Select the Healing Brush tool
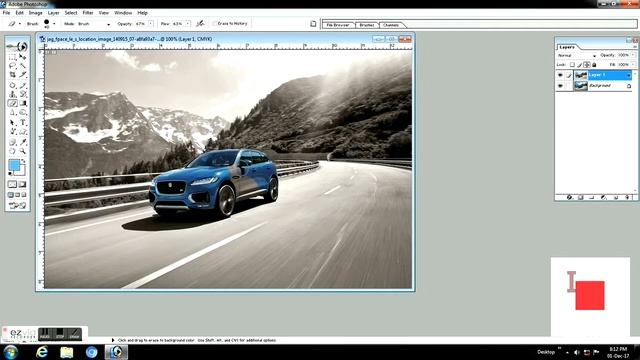This screenshot has height=360, width=640. click(x=13, y=85)
